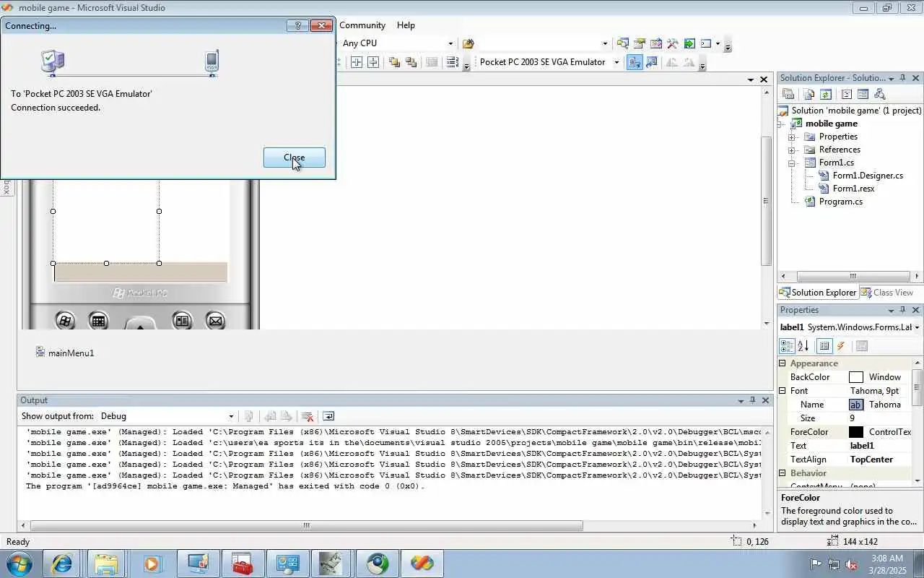This screenshot has width=924, height=578.
Task: Open the Toolbox toolbar icon with crossed tools
Action: coord(672,43)
